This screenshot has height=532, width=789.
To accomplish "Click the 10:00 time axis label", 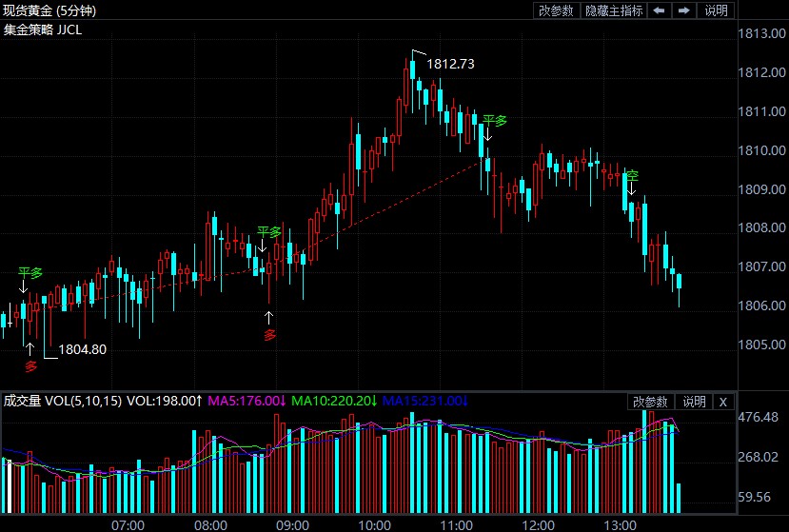I will (x=374, y=525).
